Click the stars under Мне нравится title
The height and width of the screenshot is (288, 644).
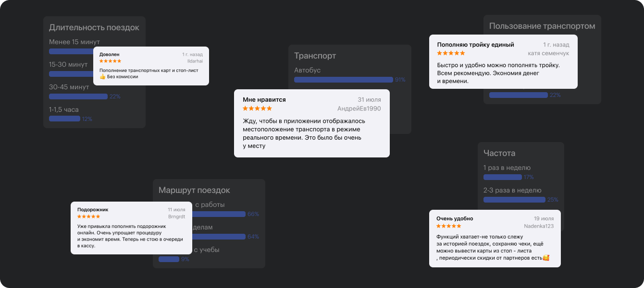pyautogui.click(x=257, y=108)
